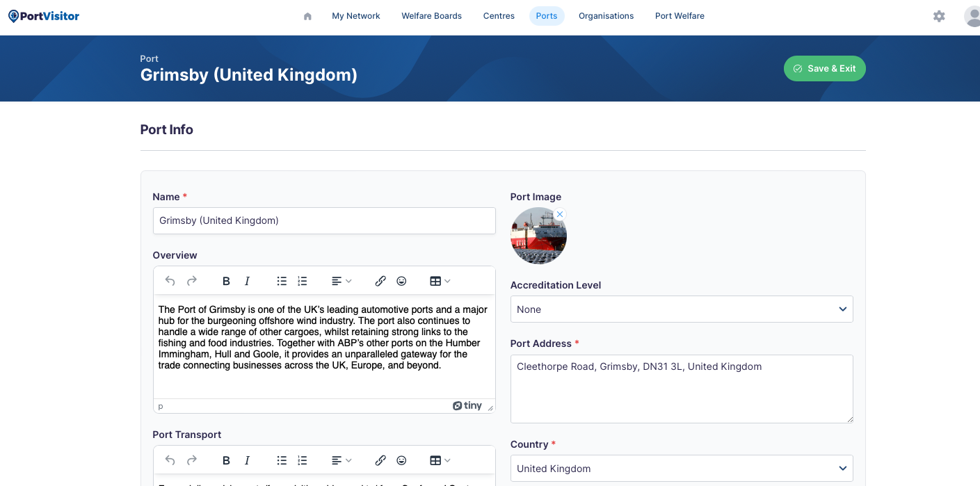The height and width of the screenshot is (486, 980).
Task: Open the Country dropdown
Action: [x=682, y=469]
